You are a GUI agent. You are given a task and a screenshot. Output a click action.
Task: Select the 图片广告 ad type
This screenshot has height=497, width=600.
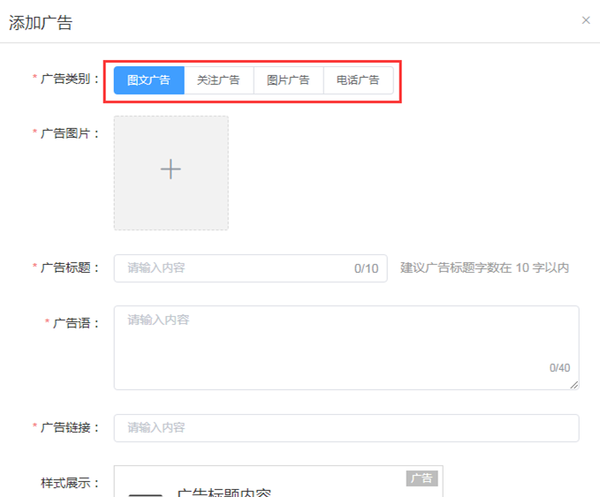289,80
